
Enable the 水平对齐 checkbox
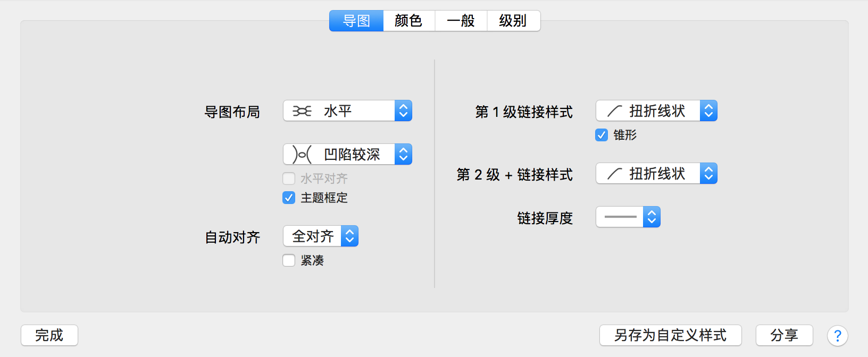289,178
